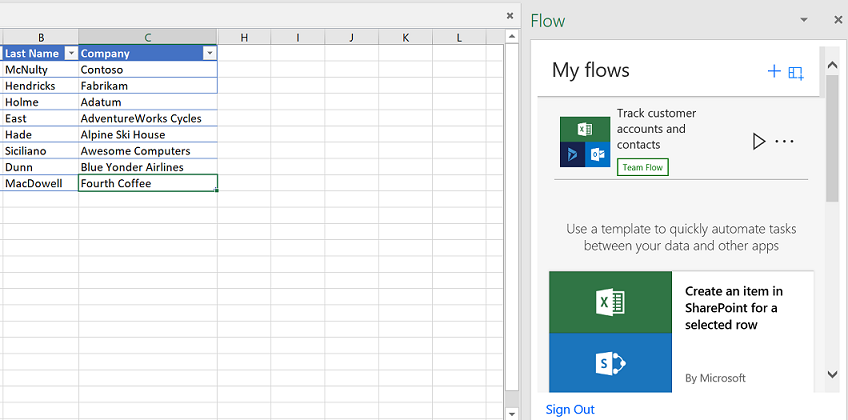This screenshot has height=420, width=848.
Task: Click the plus icon to create new flow
Action: (x=773, y=71)
